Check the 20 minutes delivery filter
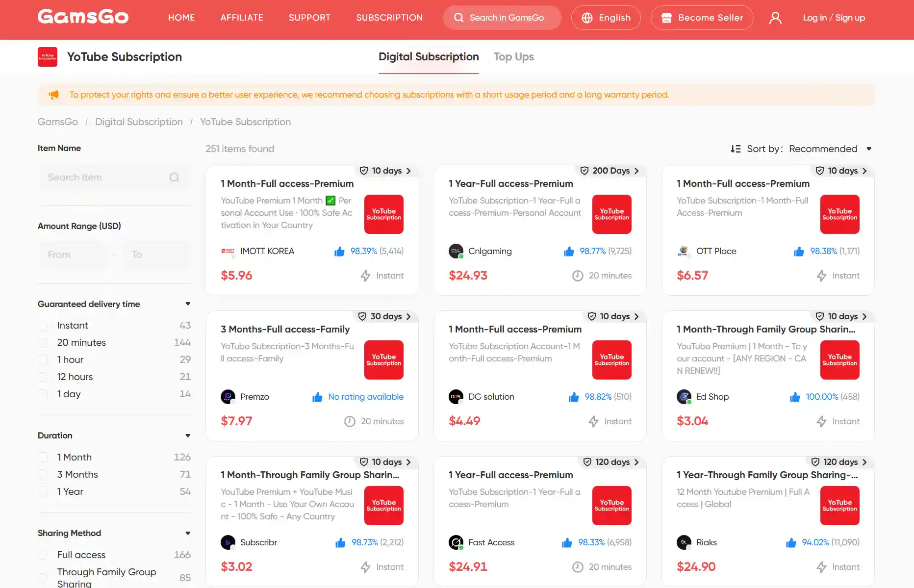Image resolution: width=914 pixels, height=588 pixels. click(43, 343)
